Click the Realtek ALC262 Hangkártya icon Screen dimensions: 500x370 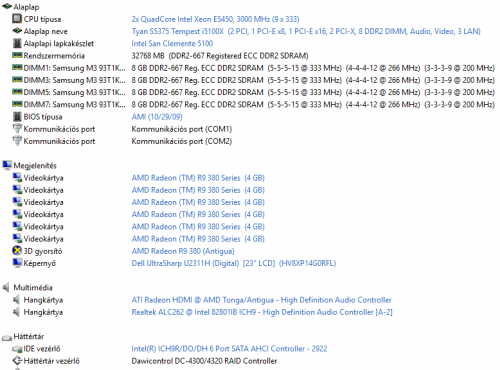tap(16, 312)
